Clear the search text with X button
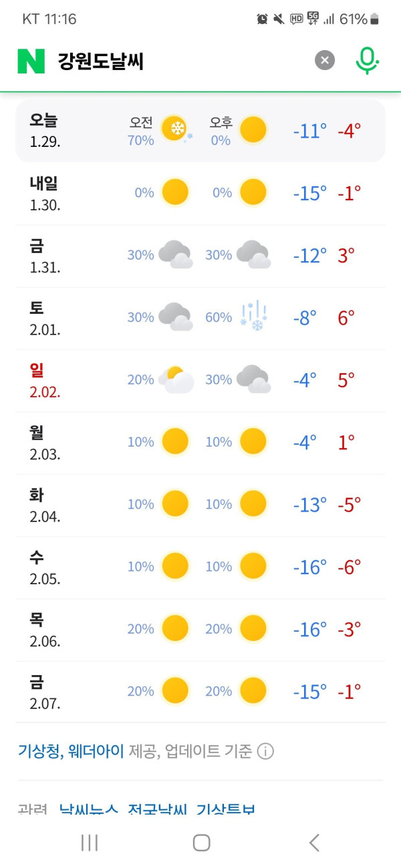The image size is (401, 868). (x=325, y=61)
